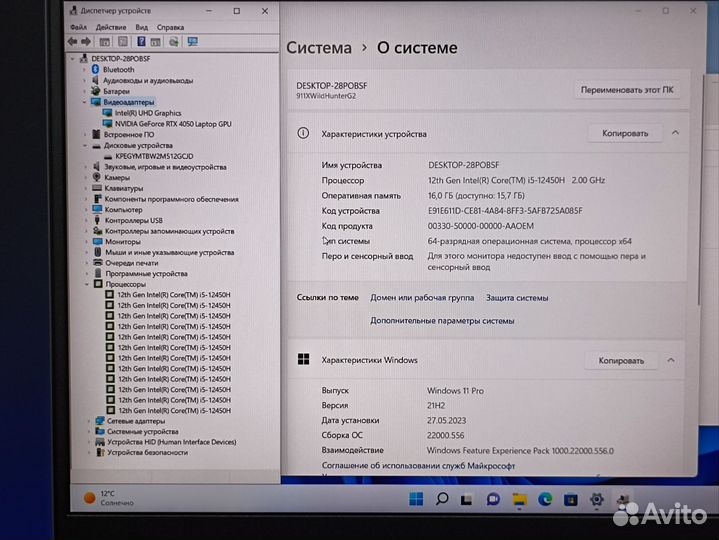Select Программные устройства tree item

click(146, 274)
